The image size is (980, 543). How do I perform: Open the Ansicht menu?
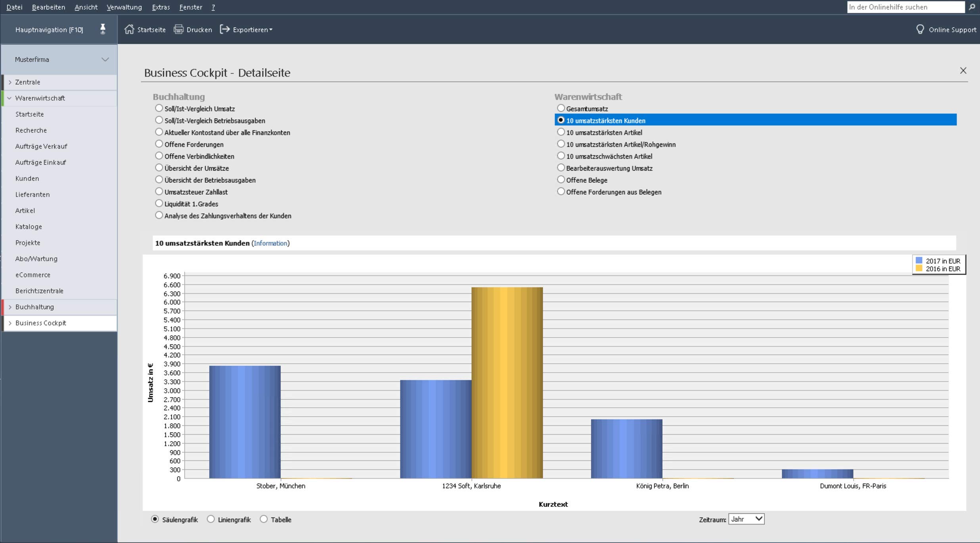tap(86, 7)
